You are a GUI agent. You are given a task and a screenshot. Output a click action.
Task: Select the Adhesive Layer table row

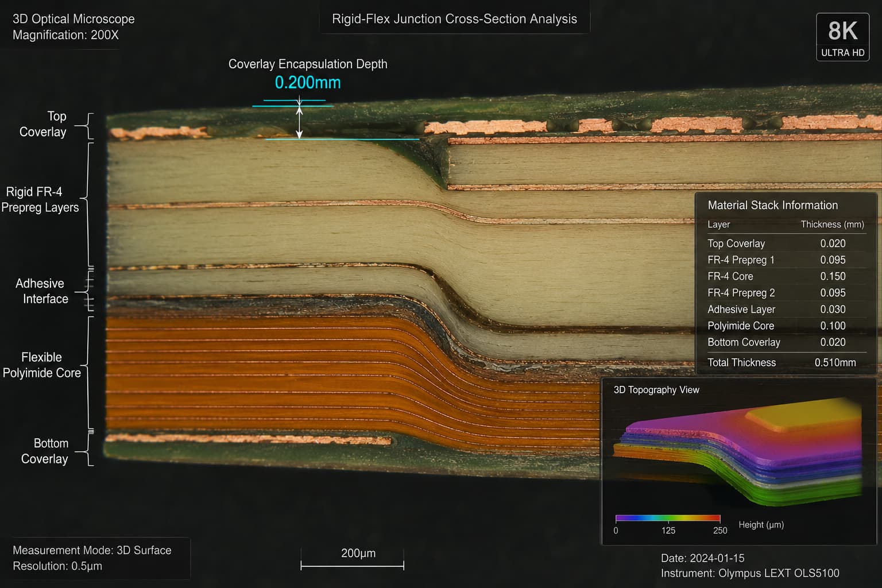[786, 310]
